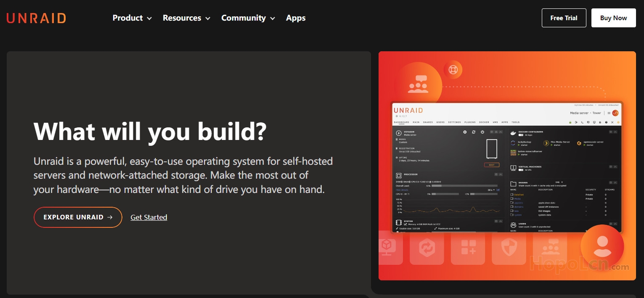Click the white server case thumbnail

[492, 149]
